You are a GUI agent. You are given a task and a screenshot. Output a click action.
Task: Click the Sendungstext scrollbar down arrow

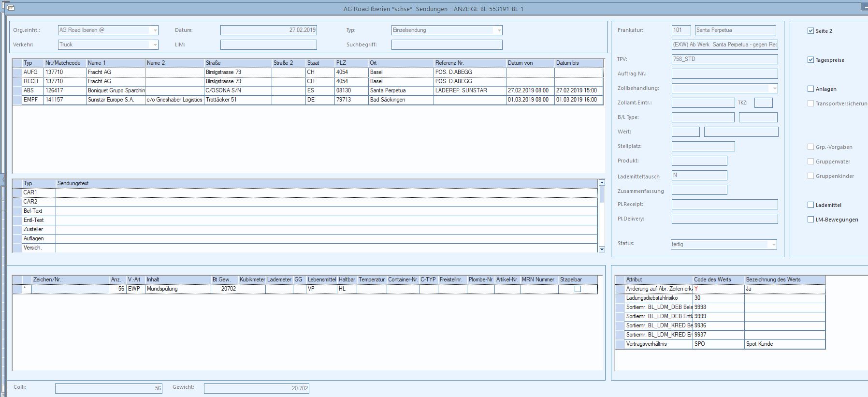(602, 250)
